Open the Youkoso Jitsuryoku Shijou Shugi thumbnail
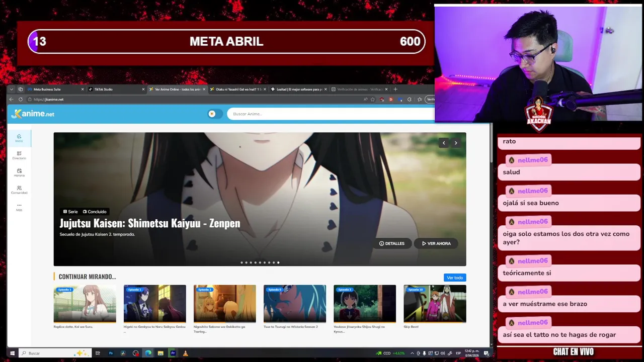Viewport: 644px width, 362px height. 365,303
